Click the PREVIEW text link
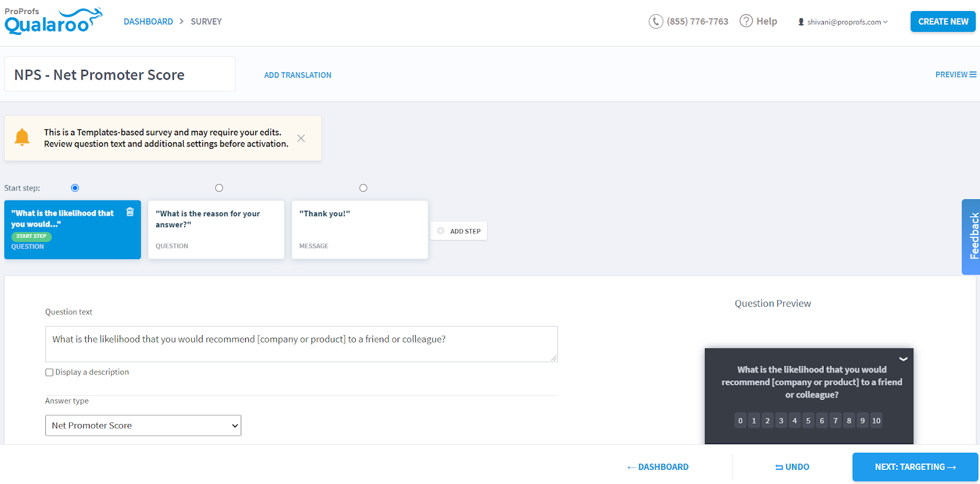This screenshot has height=484, width=980. click(951, 75)
